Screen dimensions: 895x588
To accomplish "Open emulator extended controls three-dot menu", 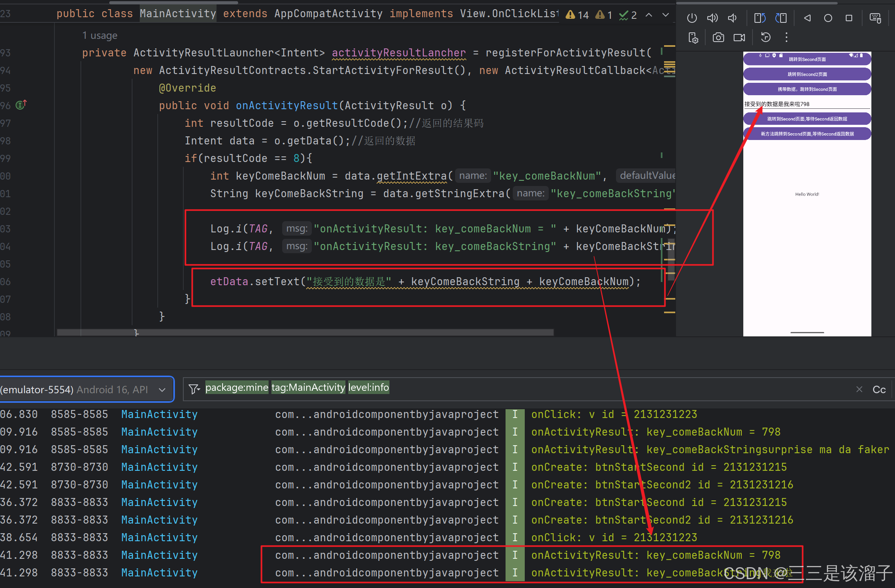I will (x=787, y=38).
